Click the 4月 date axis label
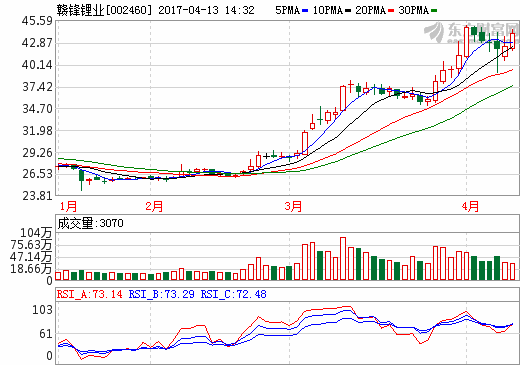The width and height of the screenshot is (520, 365). click(470, 206)
